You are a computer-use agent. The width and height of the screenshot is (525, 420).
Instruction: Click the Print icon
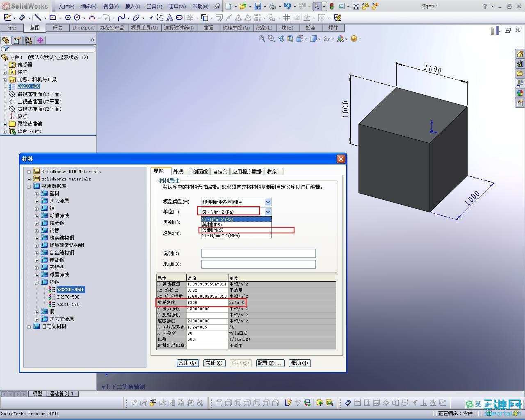pyautogui.click(x=272, y=6)
